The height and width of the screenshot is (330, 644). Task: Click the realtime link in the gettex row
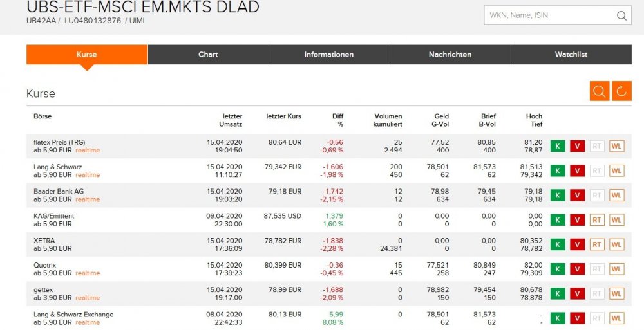88,298
